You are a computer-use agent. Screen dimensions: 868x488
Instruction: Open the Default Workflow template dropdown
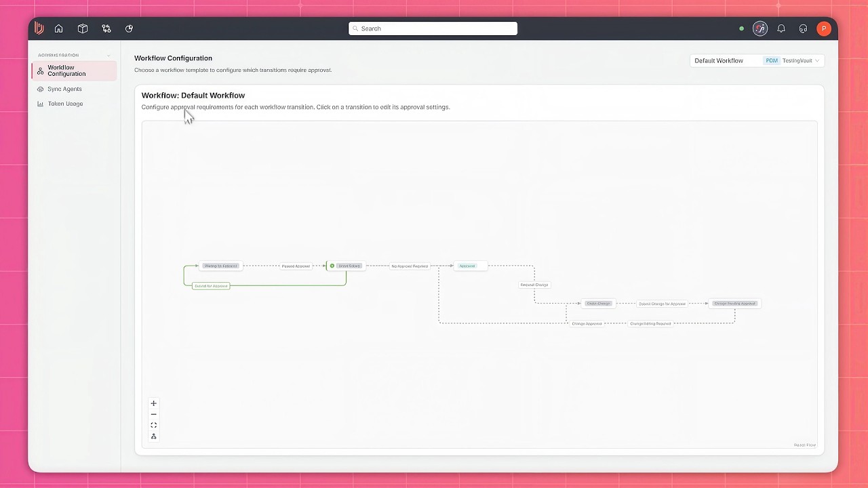point(757,60)
